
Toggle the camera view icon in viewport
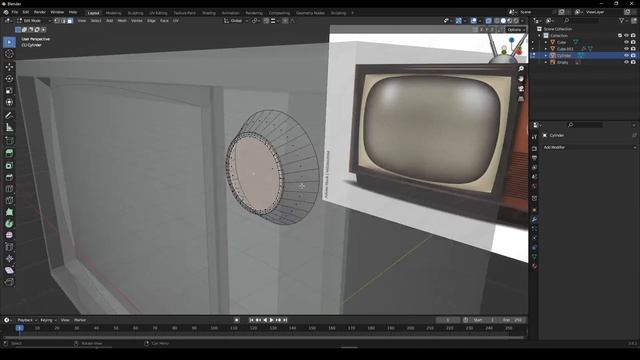[x=521, y=89]
